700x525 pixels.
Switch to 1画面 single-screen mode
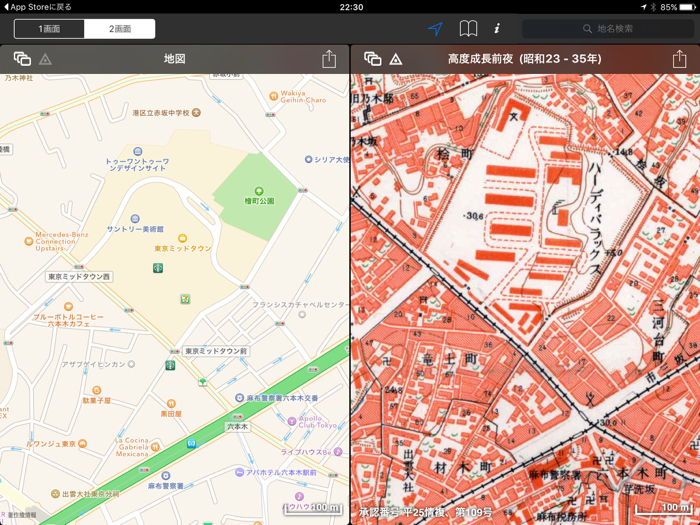49,29
